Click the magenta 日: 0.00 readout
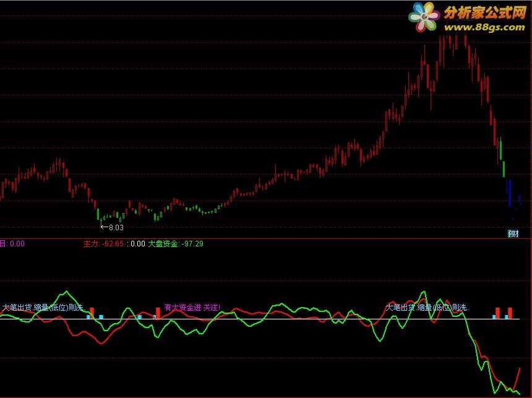 click(x=12, y=243)
